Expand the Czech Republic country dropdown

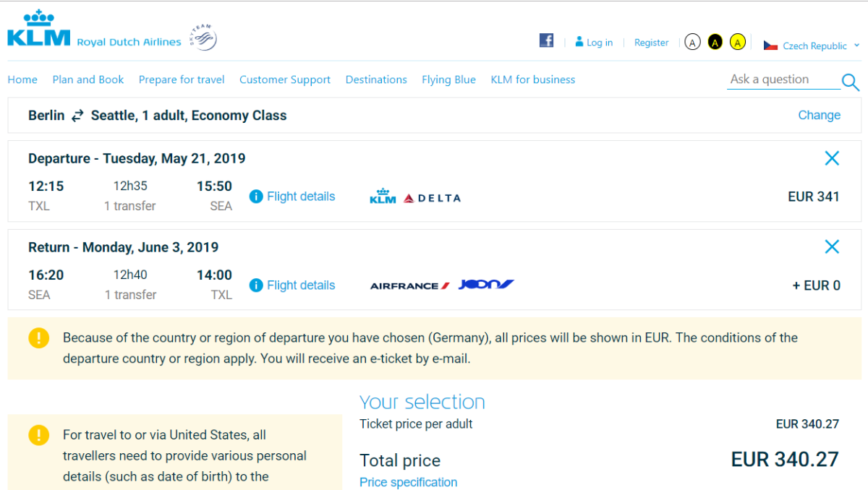point(812,46)
